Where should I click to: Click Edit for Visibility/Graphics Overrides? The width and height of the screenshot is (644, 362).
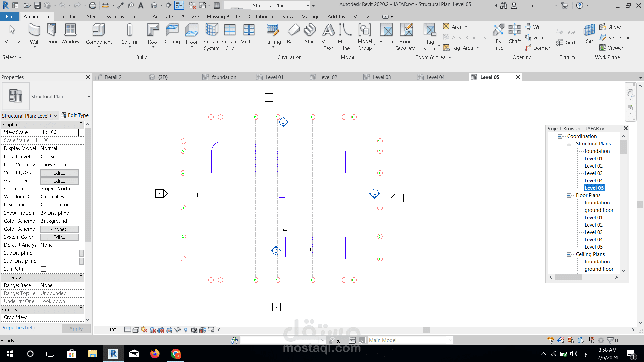coord(59,173)
